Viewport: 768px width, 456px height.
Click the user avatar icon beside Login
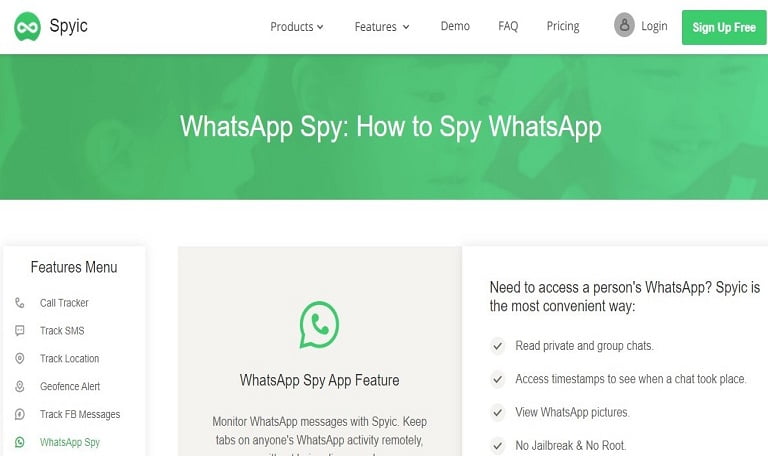624,25
